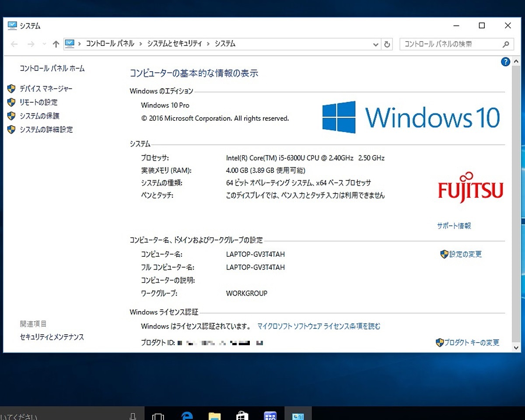Click the ペン入力とタッチ入力は利用できません value
The image size is (525, 420).
tap(305, 196)
